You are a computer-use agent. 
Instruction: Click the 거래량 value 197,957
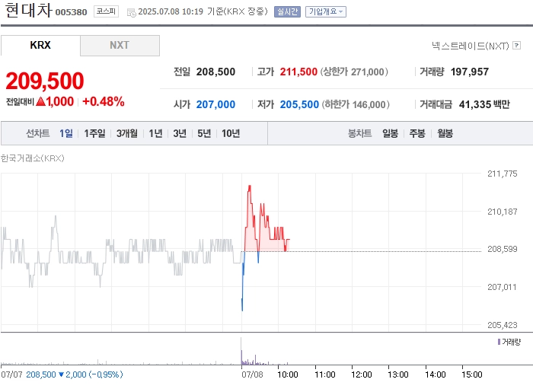[470, 72]
